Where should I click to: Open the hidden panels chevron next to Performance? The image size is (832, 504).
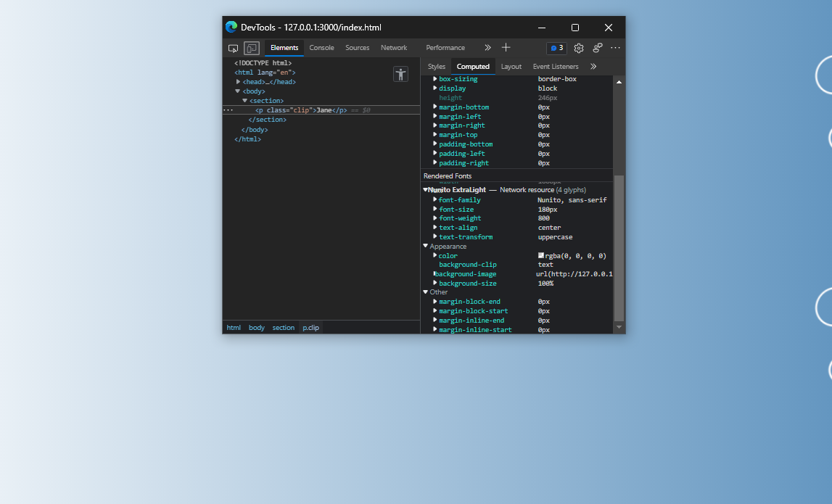[487, 48]
